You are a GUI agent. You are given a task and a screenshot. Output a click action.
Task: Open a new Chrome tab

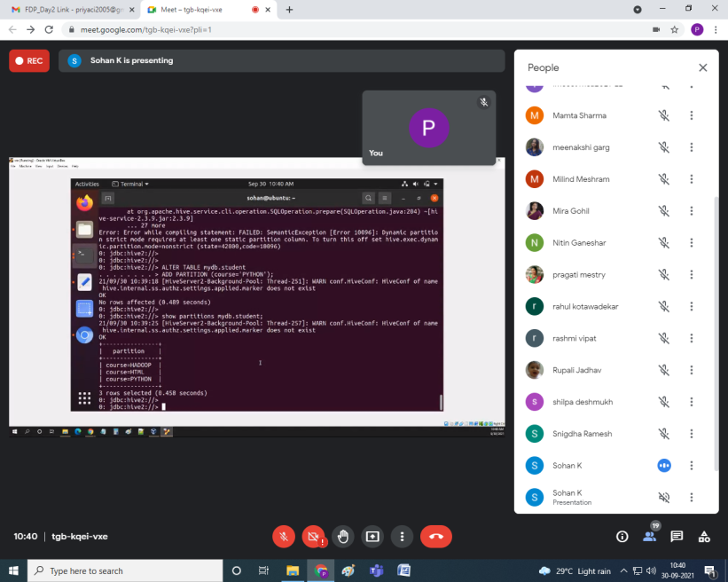[289, 9]
